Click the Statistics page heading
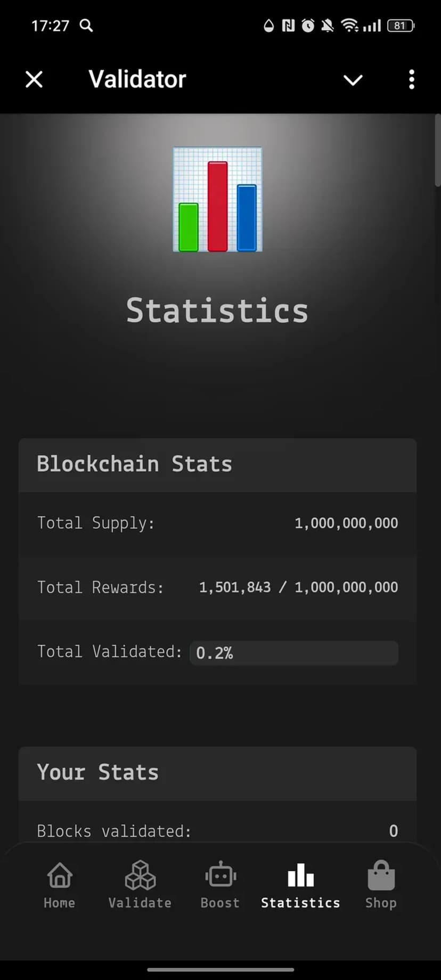441x980 pixels. point(217,311)
